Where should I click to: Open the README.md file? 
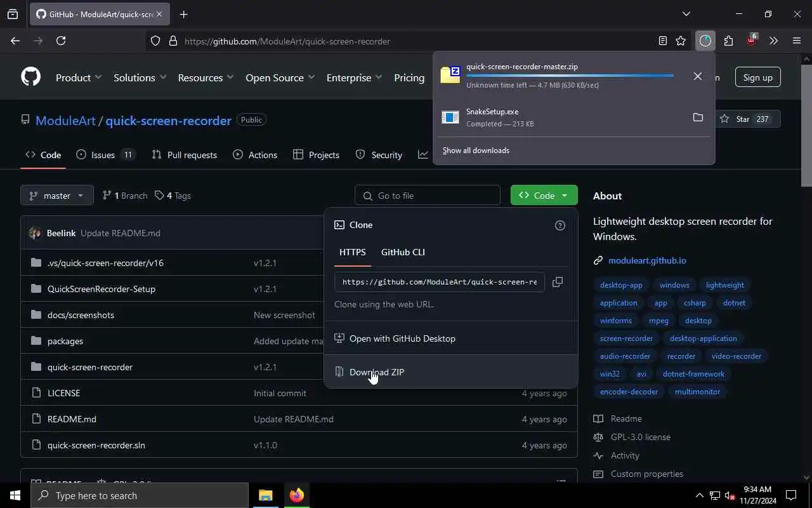pos(72,419)
